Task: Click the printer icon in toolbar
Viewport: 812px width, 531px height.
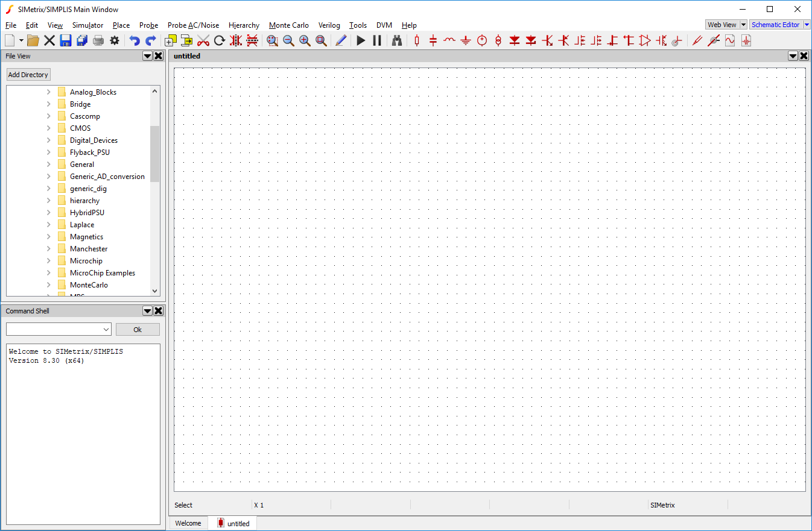Action: pyautogui.click(x=98, y=40)
